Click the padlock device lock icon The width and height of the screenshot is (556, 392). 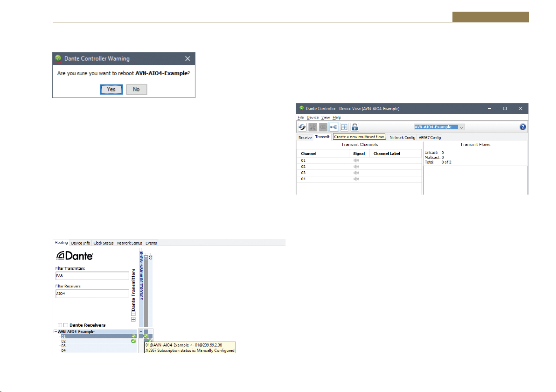[354, 127]
